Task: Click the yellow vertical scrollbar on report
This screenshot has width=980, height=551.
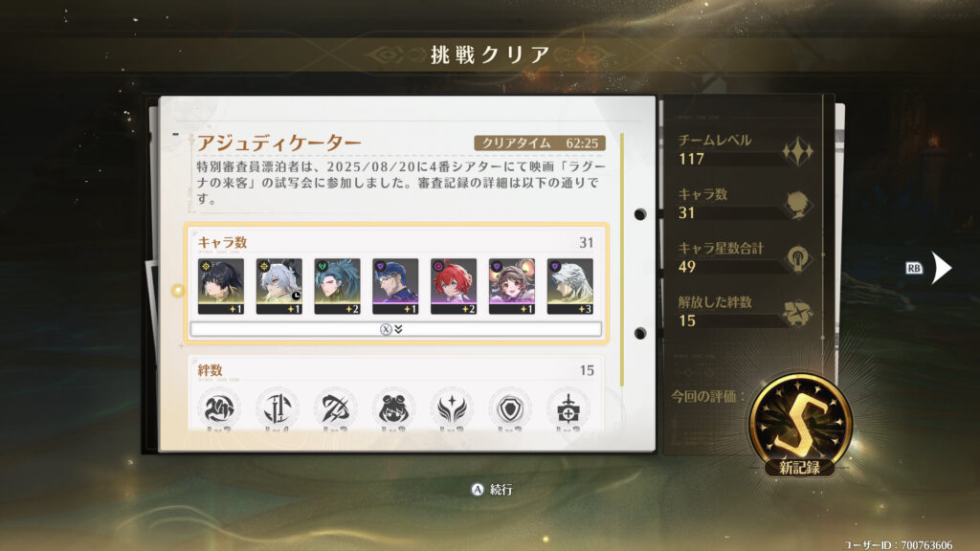Action: pos(622,259)
